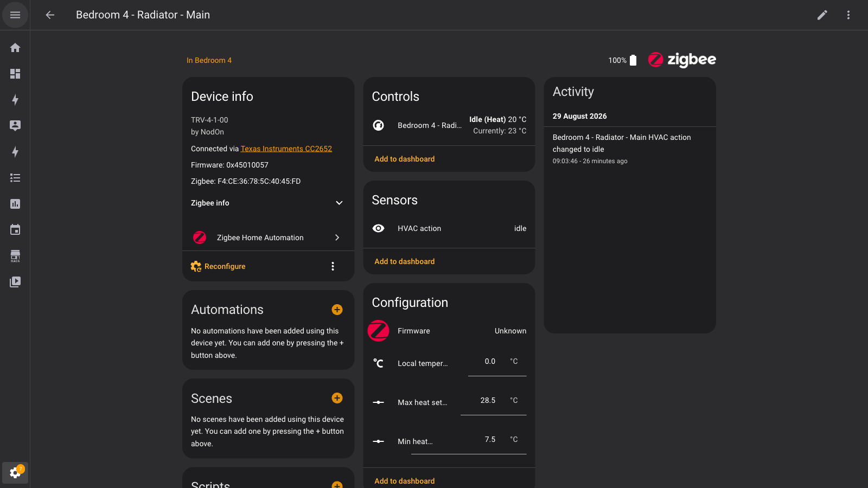Image resolution: width=868 pixels, height=488 pixels.
Task: Click the HVAC action eye icon
Action: tap(379, 228)
